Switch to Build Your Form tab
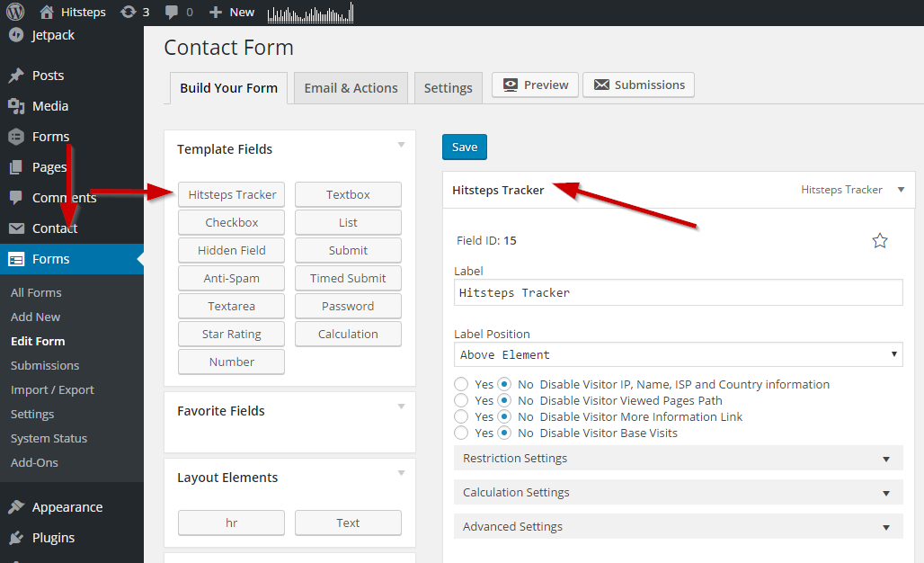This screenshot has width=924, height=563. [x=228, y=88]
